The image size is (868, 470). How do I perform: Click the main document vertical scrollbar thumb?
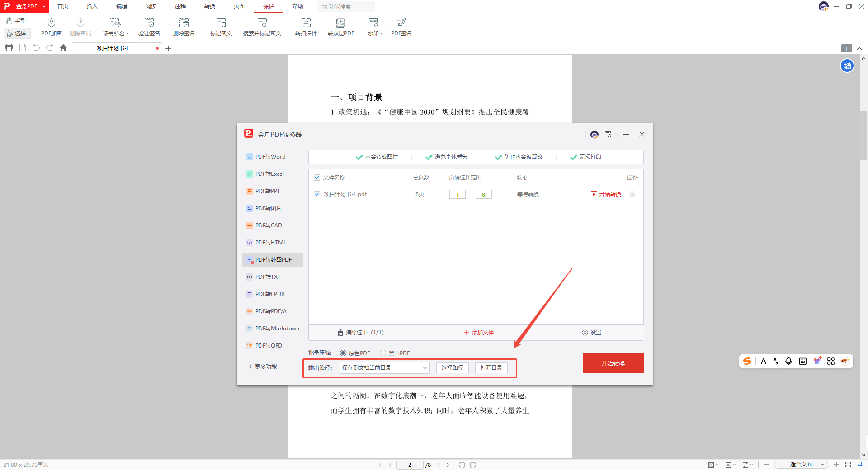click(x=863, y=135)
